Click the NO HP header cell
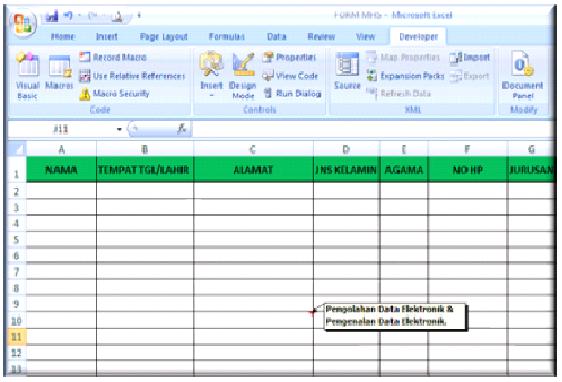 [467, 169]
